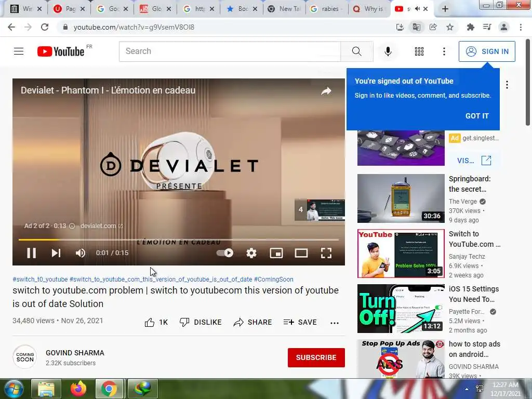This screenshot has width=532, height=399.
Task: Click the ad Visit site link
Action: tap(474, 161)
